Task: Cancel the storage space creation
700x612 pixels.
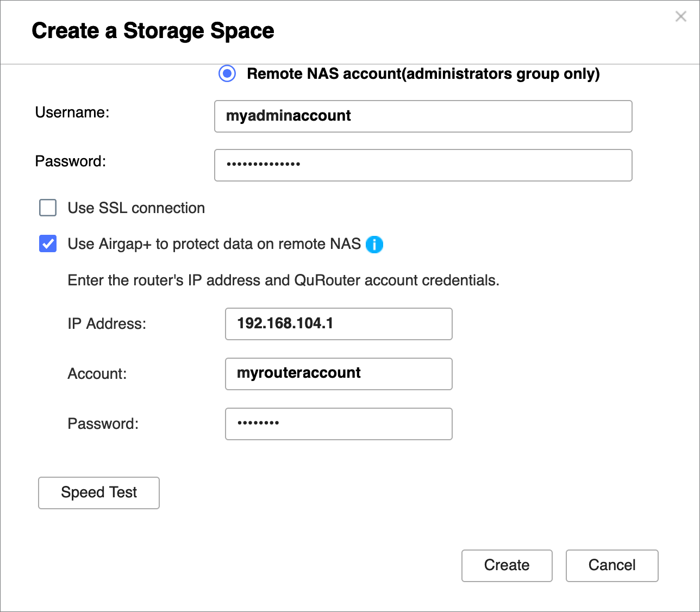Action: (x=611, y=565)
